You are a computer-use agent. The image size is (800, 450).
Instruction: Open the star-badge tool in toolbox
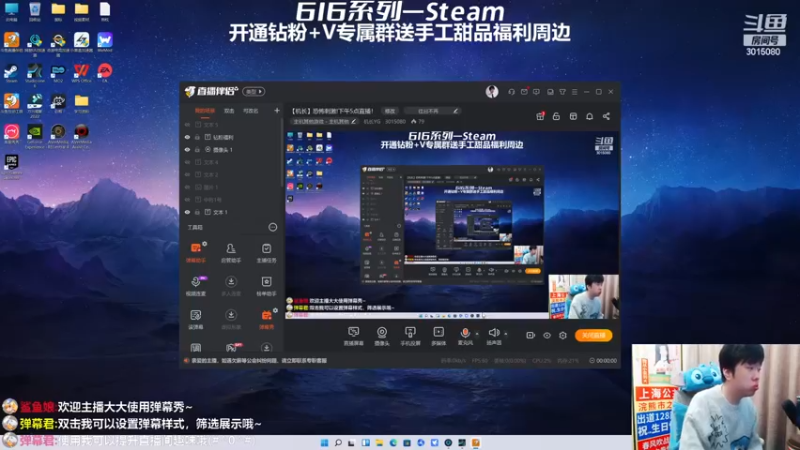coord(266,286)
